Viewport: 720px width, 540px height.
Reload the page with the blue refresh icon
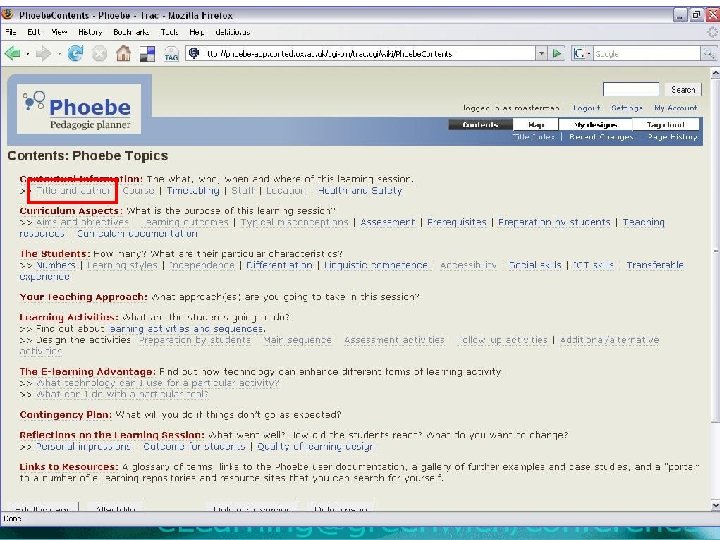pyautogui.click(x=75, y=54)
